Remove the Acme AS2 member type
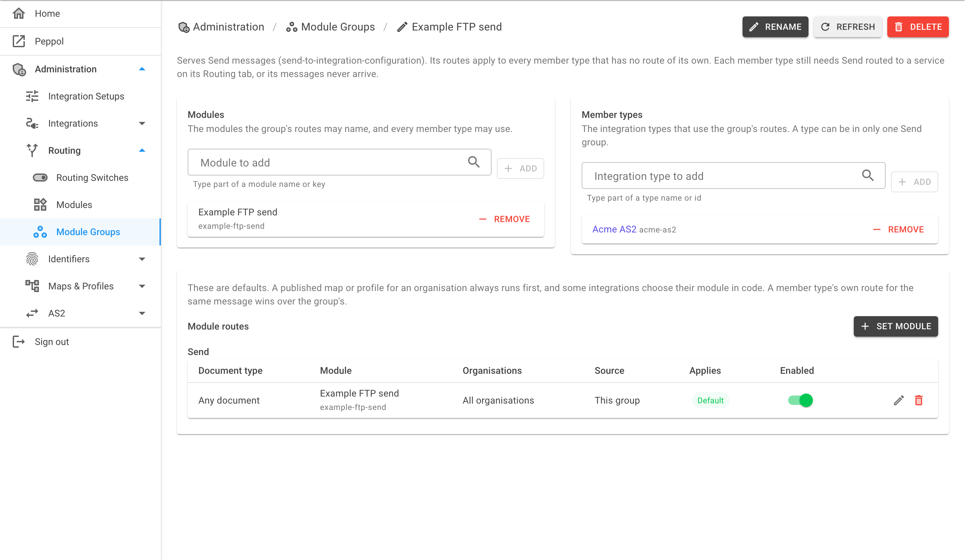Viewport: 965px width, 560px height. (898, 229)
